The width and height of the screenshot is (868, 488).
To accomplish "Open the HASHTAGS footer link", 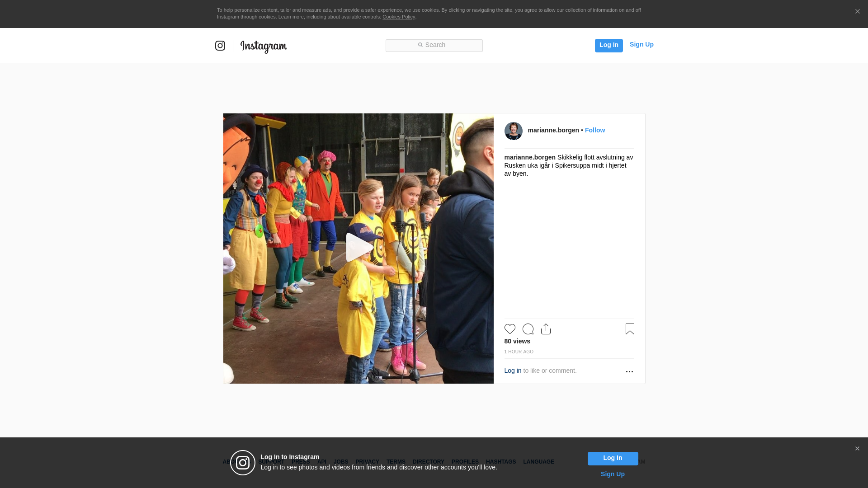I will point(500,462).
